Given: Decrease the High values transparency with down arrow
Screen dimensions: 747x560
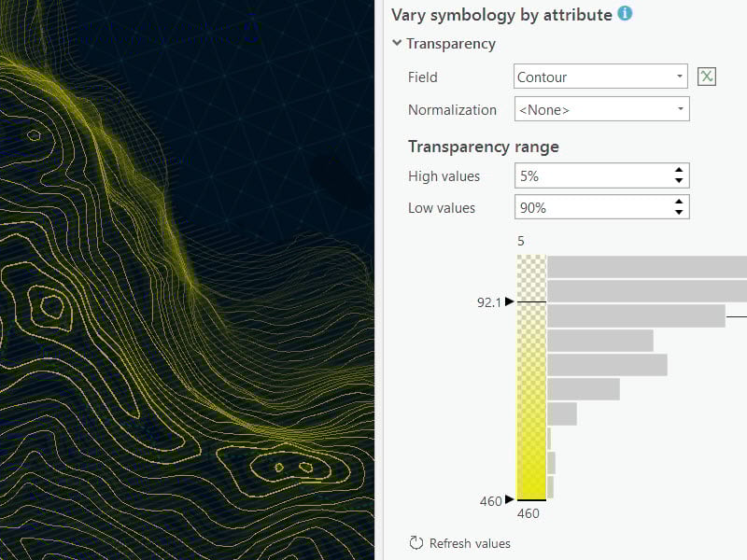Looking at the screenshot, I should pyautogui.click(x=679, y=181).
